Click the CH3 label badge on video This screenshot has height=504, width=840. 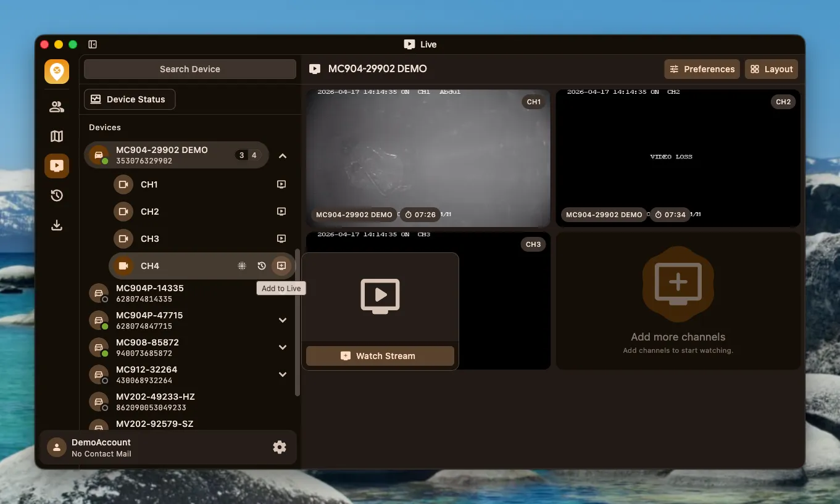(533, 244)
